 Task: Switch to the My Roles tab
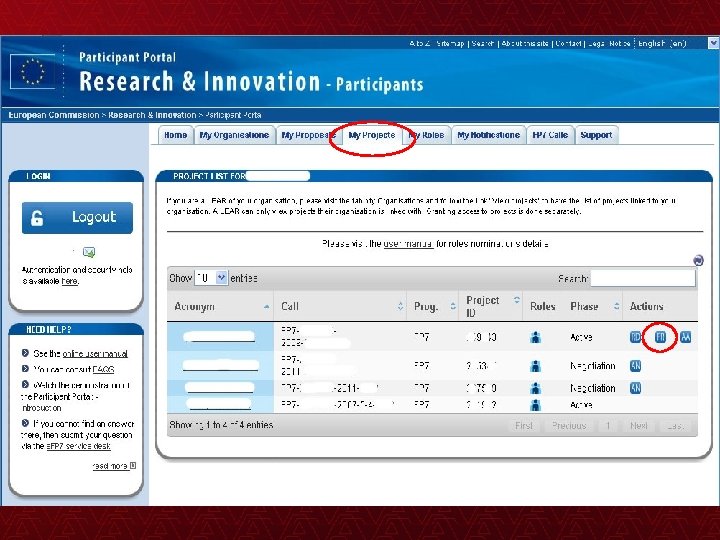[426, 135]
